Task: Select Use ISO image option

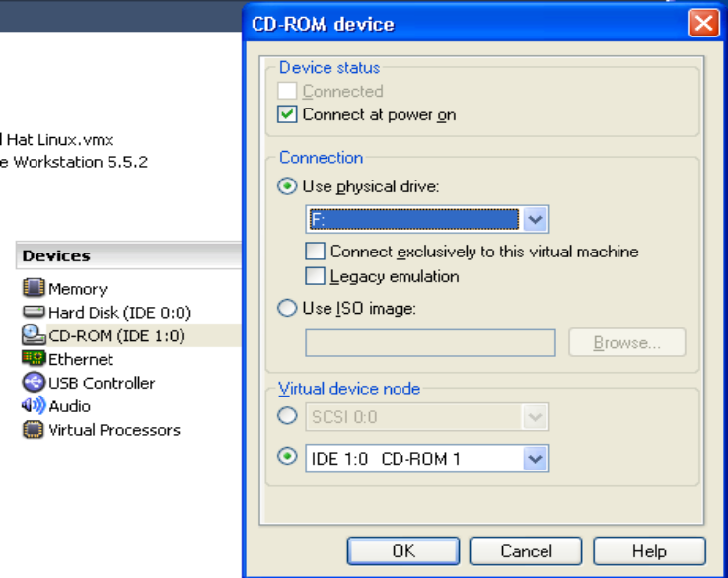Action: click(288, 308)
